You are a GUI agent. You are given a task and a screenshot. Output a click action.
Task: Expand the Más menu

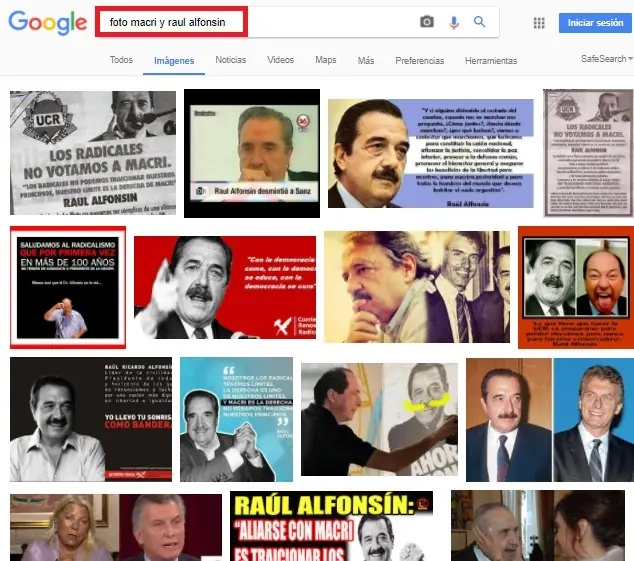coord(366,61)
